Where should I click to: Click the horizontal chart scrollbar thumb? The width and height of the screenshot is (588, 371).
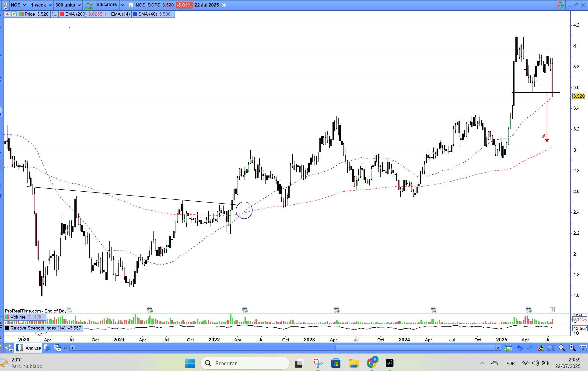[x=415, y=348]
